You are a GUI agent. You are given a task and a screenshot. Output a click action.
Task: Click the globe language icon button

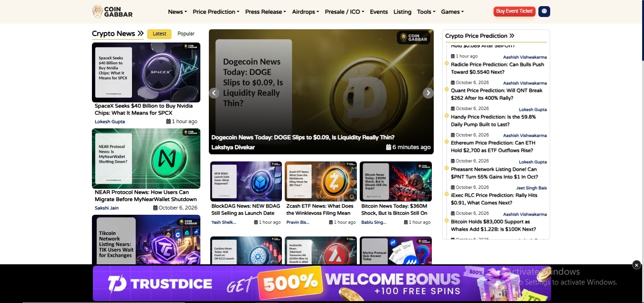(x=544, y=11)
